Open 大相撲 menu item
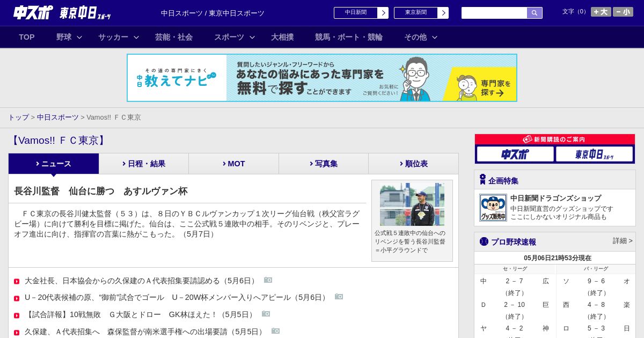 (x=282, y=37)
